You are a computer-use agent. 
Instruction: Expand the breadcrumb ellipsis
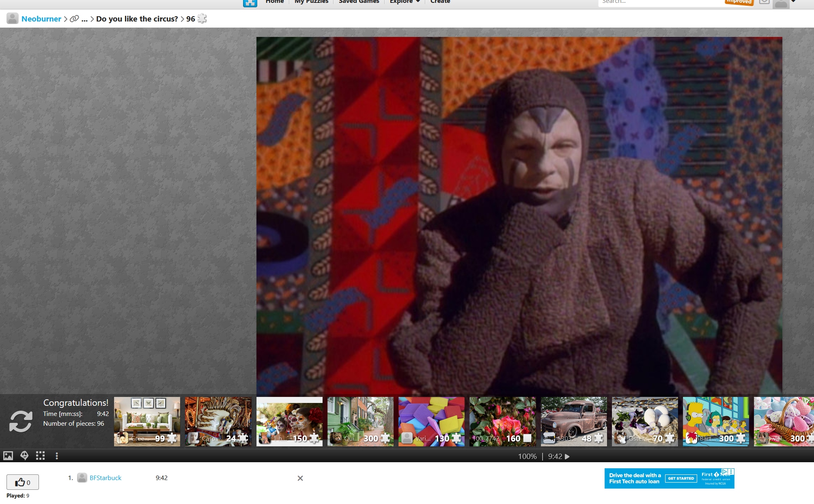coord(84,19)
